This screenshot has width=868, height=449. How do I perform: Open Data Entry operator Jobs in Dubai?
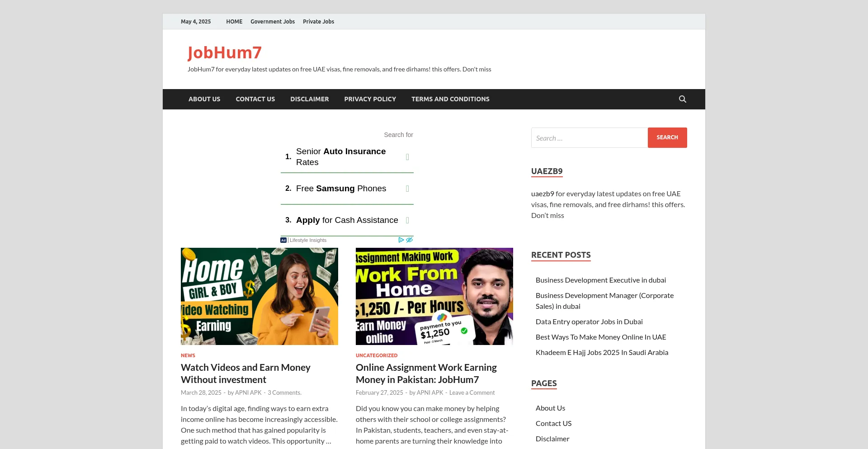click(x=589, y=321)
